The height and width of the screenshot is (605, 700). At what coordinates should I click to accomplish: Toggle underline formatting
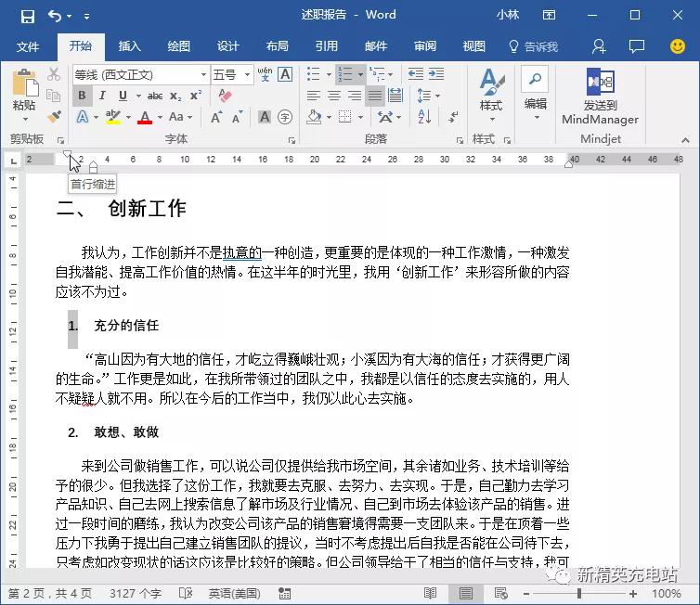[123, 95]
